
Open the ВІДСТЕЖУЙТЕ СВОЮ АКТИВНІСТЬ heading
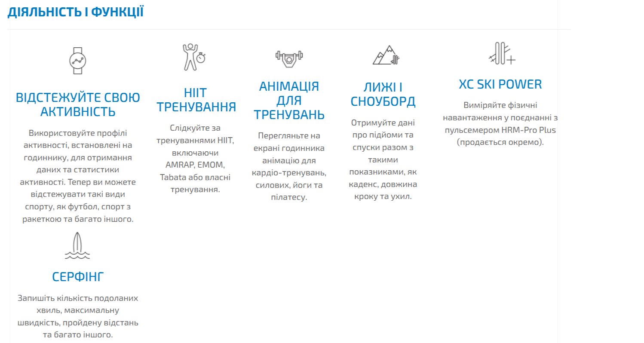(x=78, y=104)
